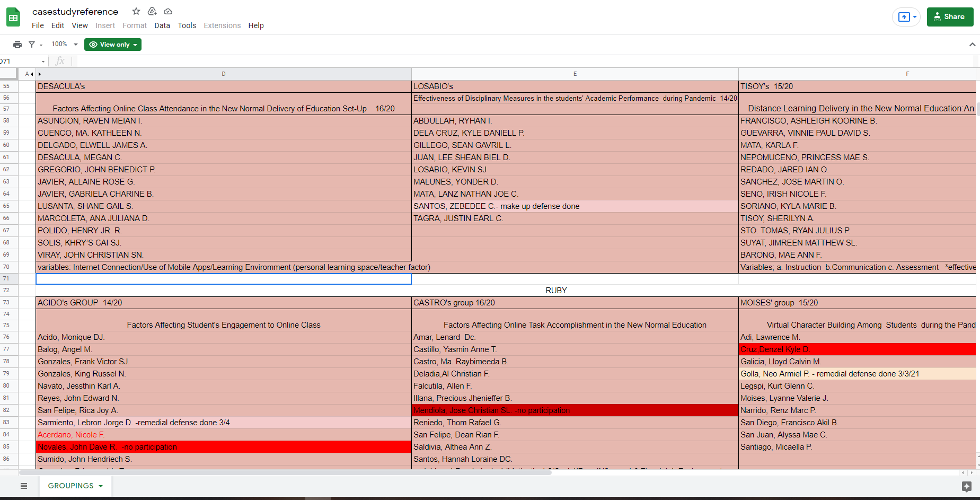The image size is (980, 500).
Task: Check the cloud save status icon
Action: point(168,11)
